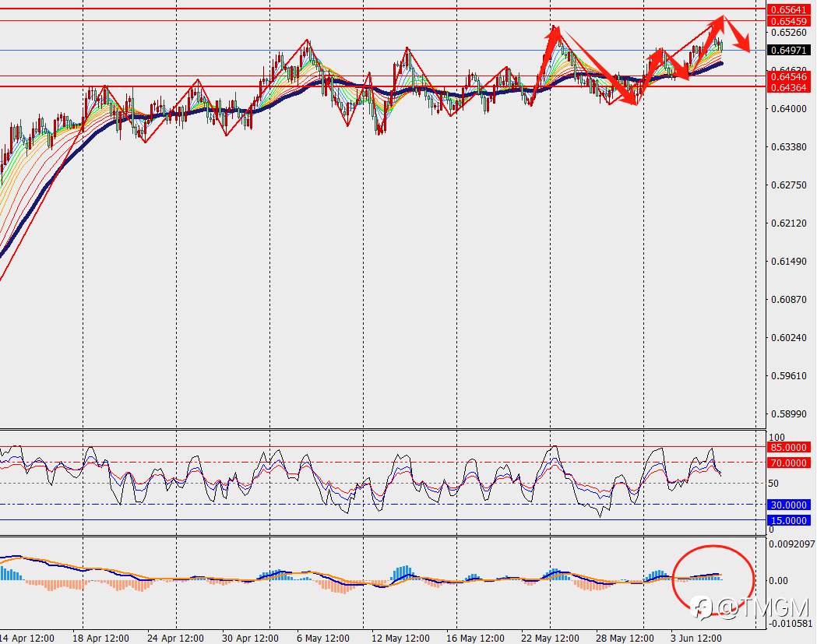Image resolution: width=817 pixels, height=644 pixels.
Task: Select the 70.0000 indicator level label
Action: point(789,463)
